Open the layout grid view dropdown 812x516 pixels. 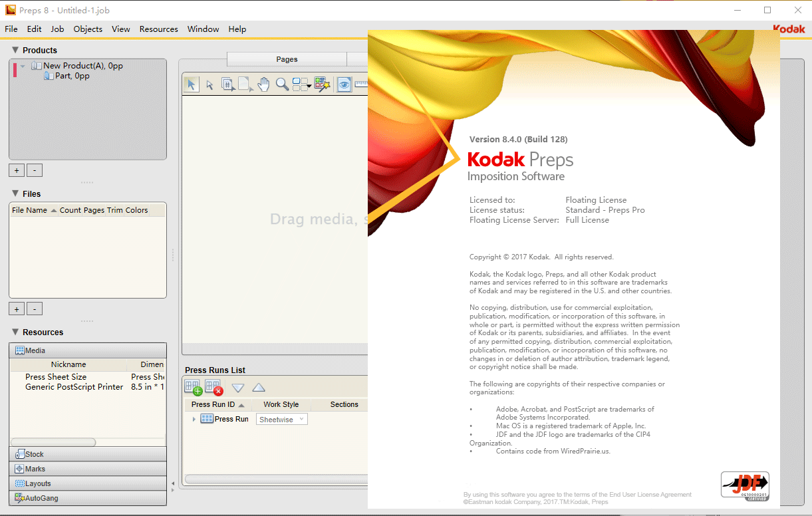pyautogui.click(x=302, y=84)
